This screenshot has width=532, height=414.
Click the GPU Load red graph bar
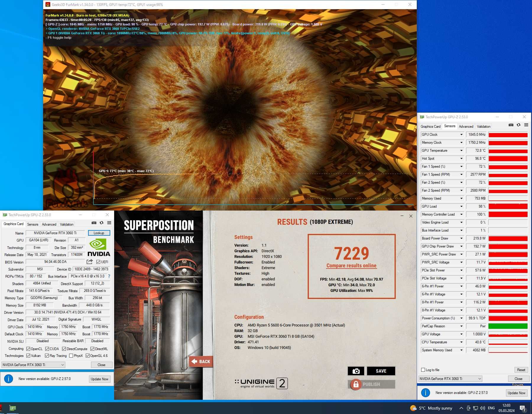coord(508,206)
